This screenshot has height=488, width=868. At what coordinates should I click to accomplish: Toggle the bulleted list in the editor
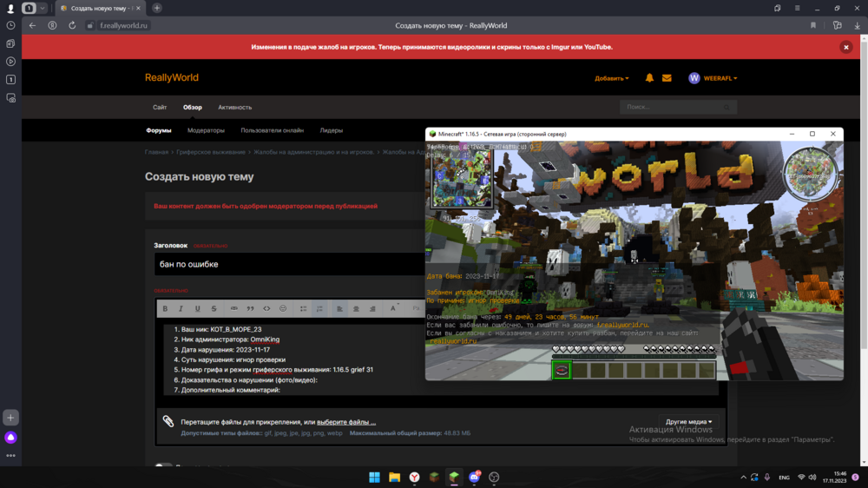point(303,308)
